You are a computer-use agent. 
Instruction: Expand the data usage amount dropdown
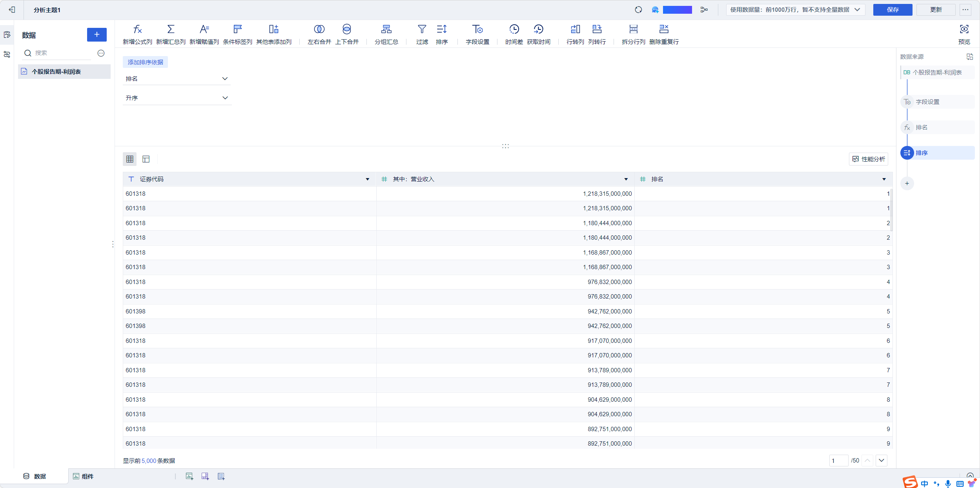click(857, 10)
